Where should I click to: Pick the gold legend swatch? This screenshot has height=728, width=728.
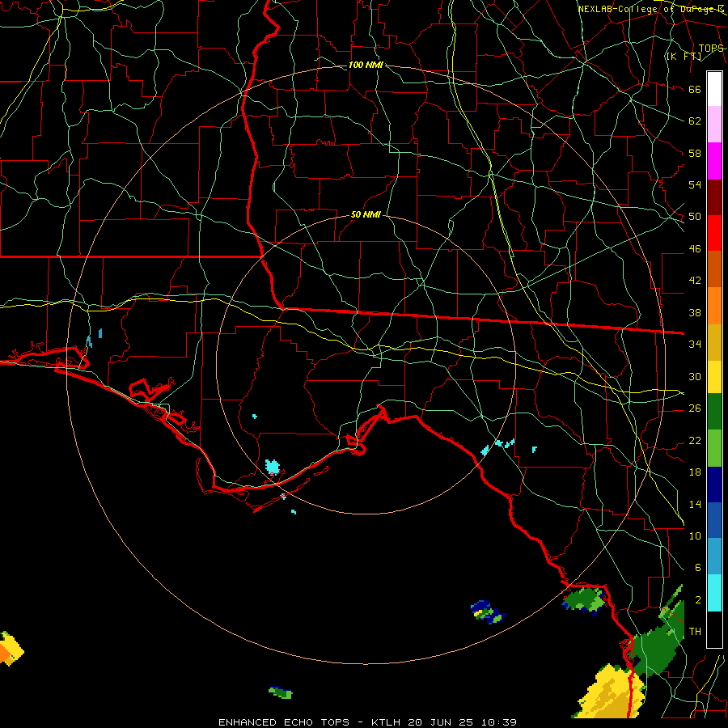tap(714, 341)
